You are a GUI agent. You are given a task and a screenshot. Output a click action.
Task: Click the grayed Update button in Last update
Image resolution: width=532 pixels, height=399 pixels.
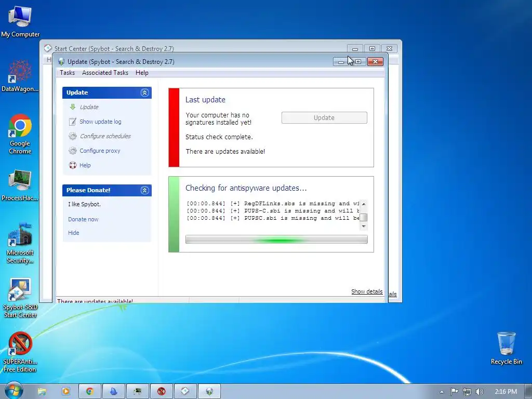[x=324, y=118]
